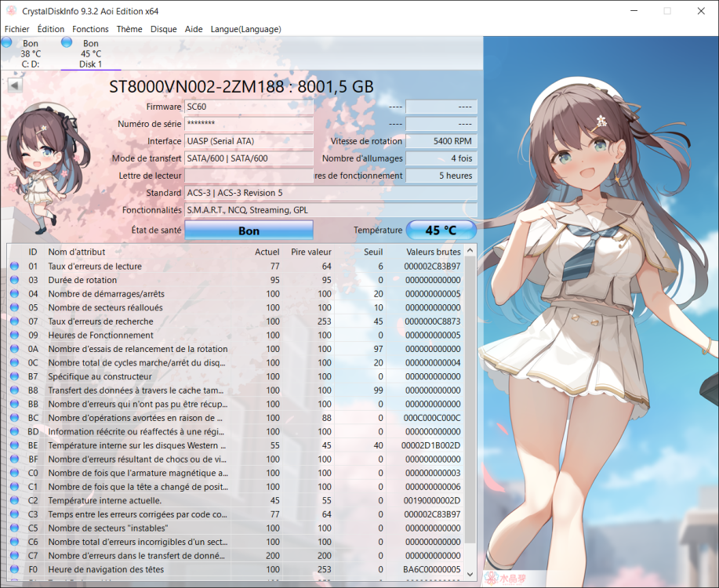Click the Valeurs brutes column header

[x=433, y=252]
